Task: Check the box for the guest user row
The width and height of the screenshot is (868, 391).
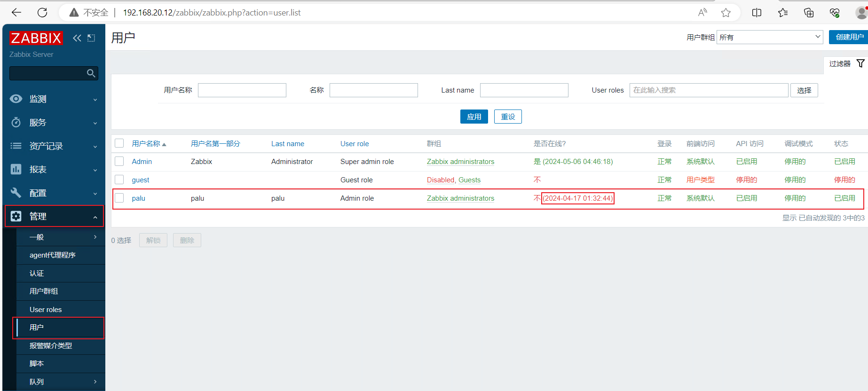Action: click(119, 180)
